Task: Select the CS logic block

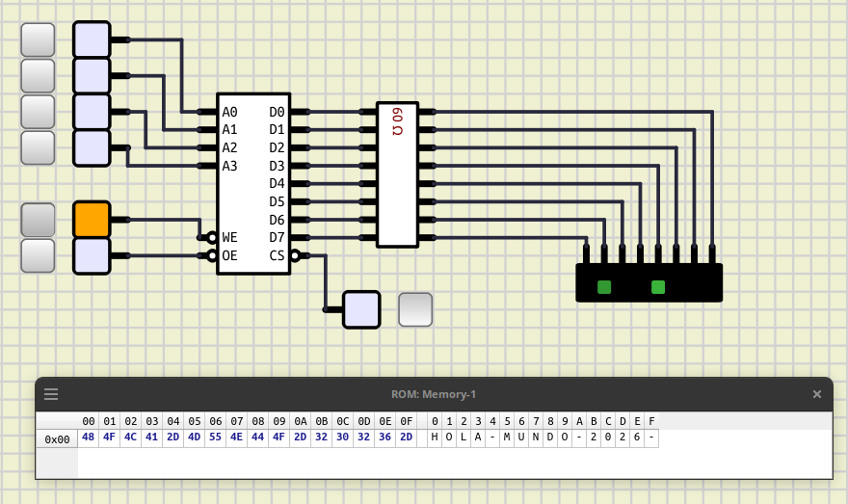Action: 361,310
